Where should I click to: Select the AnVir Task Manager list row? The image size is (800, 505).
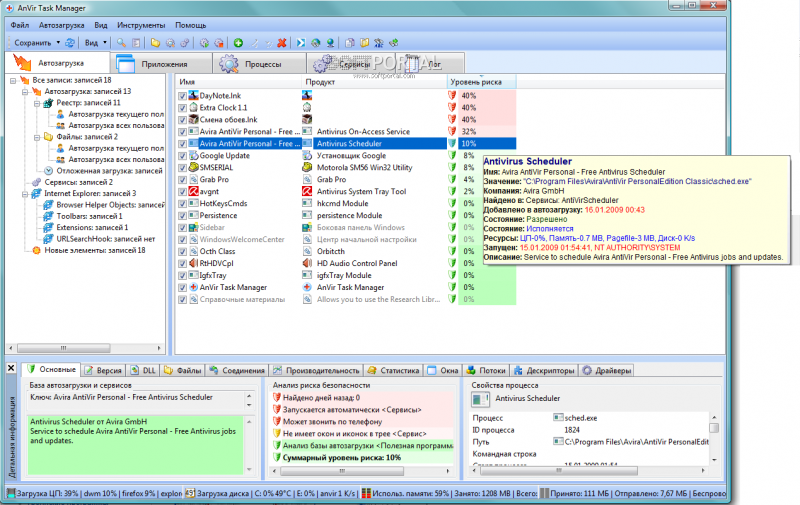346,287
